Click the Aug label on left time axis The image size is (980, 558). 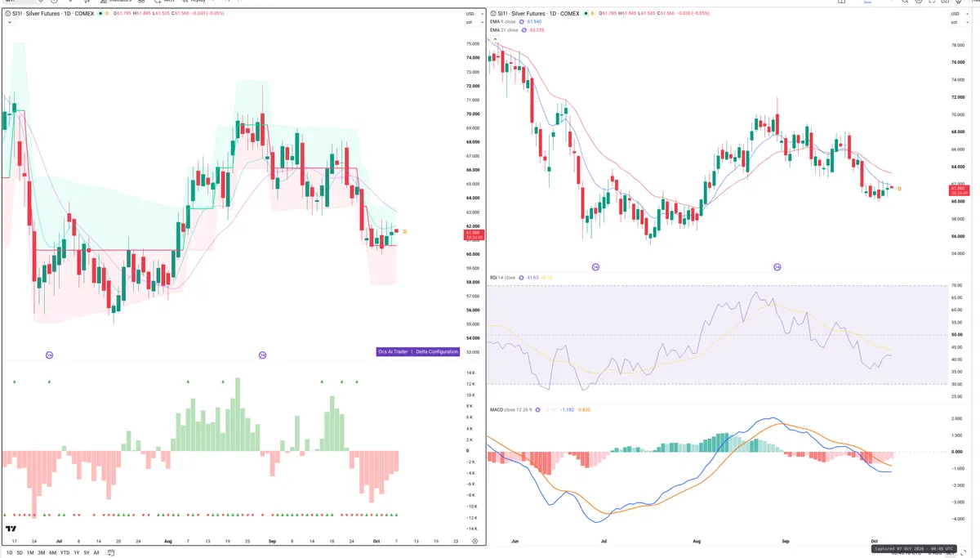[168, 541]
